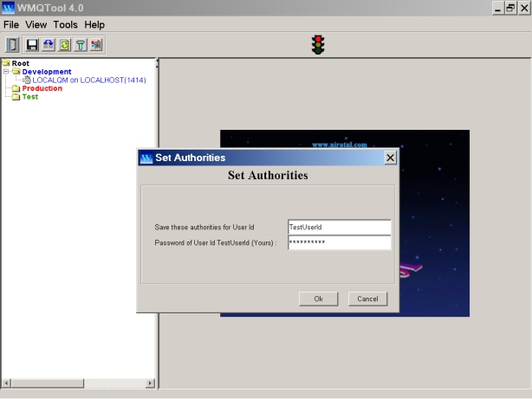Click the traffic light status icon
The height and width of the screenshot is (399, 532).
point(318,45)
